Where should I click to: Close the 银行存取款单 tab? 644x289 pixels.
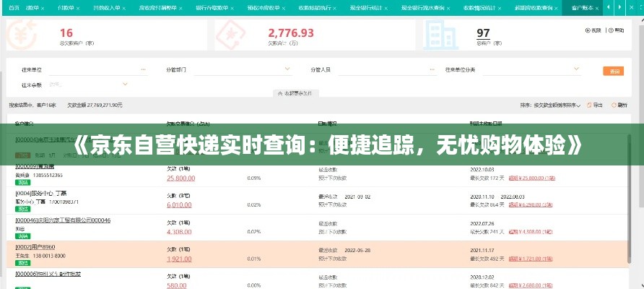click(x=232, y=8)
